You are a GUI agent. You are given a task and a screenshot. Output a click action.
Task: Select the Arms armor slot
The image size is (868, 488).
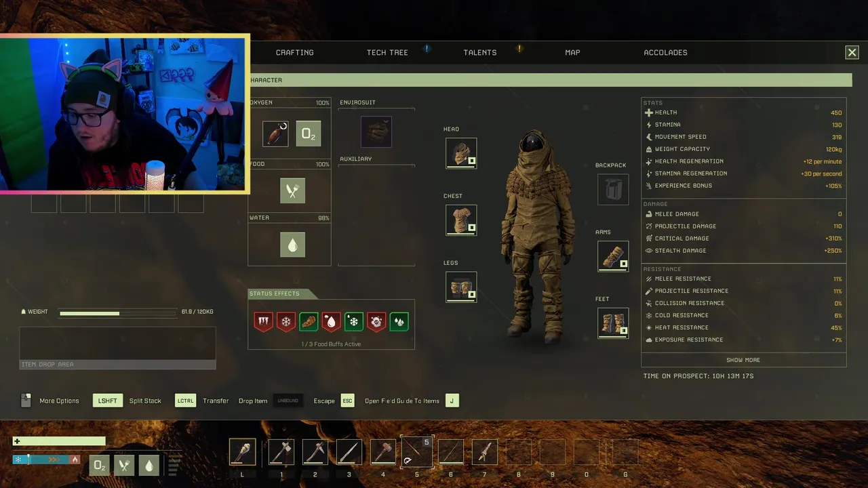(613, 256)
